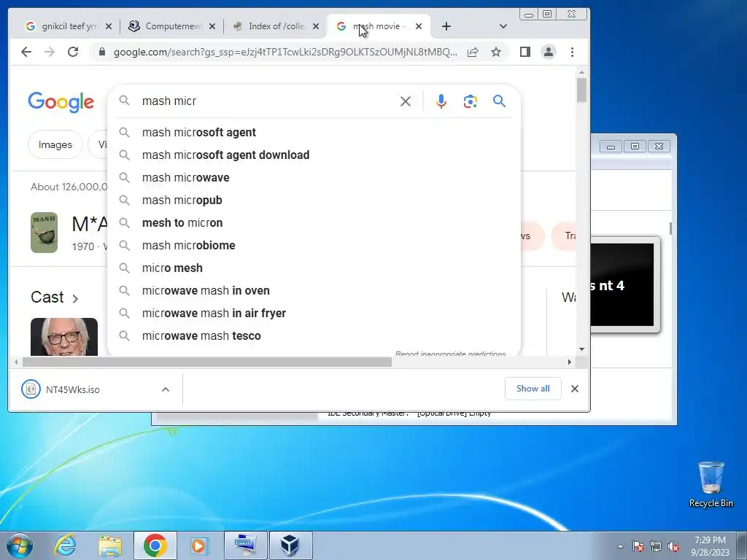Click the cast member photo thumbnail
This screenshot has width=747, height=560.
pos(64,337)
